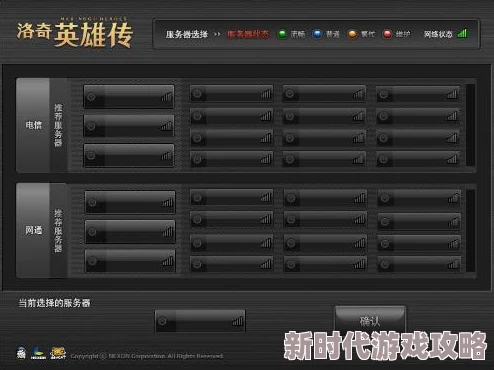Click the 网通 section's vertical scrollbar
This screenshot has width=494, height=370.
coord(470,231)
